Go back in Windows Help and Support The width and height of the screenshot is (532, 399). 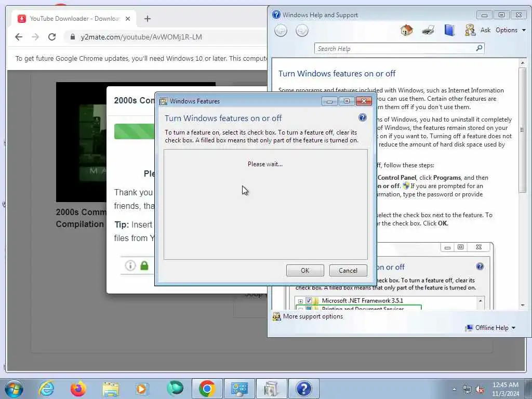281,31
